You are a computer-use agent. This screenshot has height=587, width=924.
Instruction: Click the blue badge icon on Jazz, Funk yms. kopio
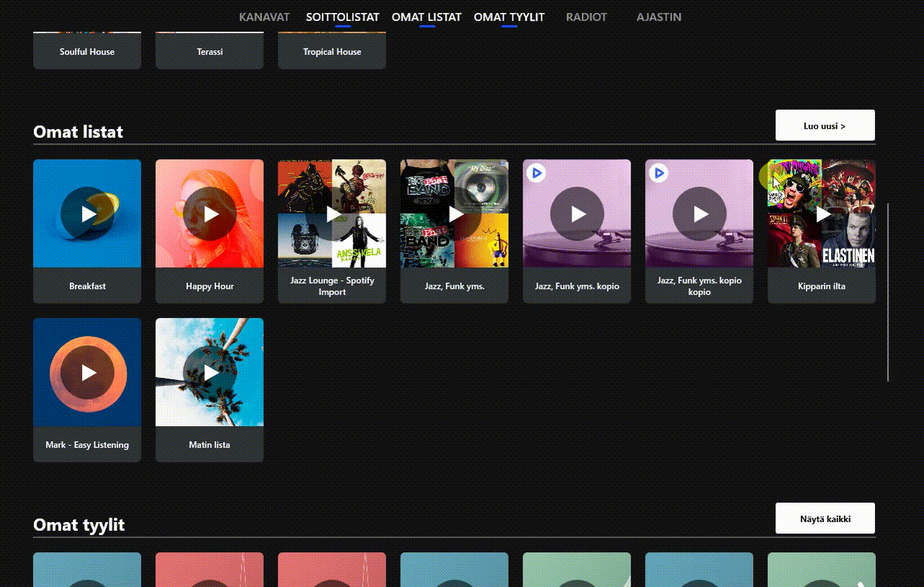tap(536, 173)
